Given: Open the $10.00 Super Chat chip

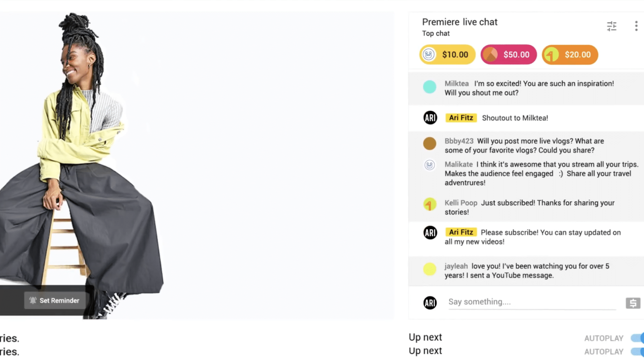Looking at the screenshot, I should [x=447, y=55].
